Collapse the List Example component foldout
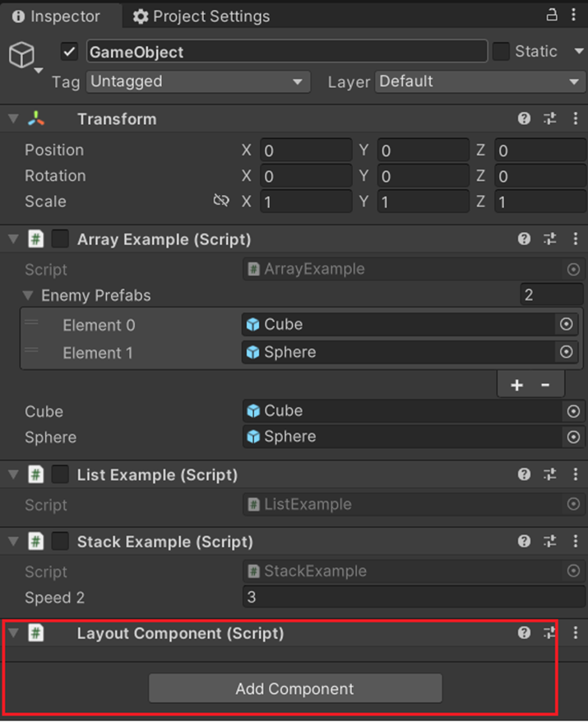Image resolution: width=588 pixels, height=722 pixels. [13, 474]
